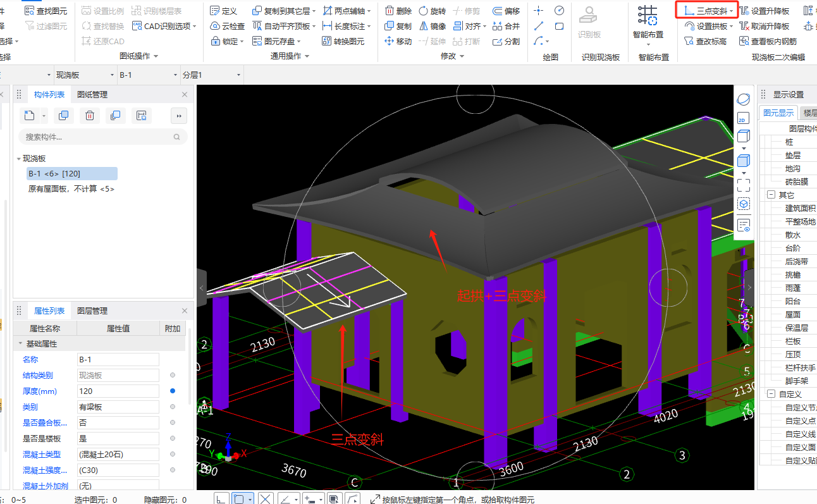This screenshot has width=817, height=504.
Task: Select the 移动 move tool
Action: [x=398, y=41]
